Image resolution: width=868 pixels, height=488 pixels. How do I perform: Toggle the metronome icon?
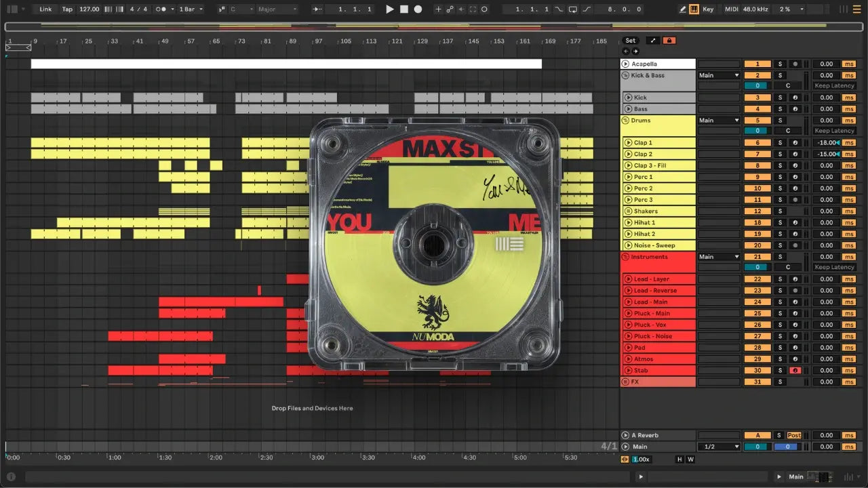pyautogui.click(x=161, y=9)
